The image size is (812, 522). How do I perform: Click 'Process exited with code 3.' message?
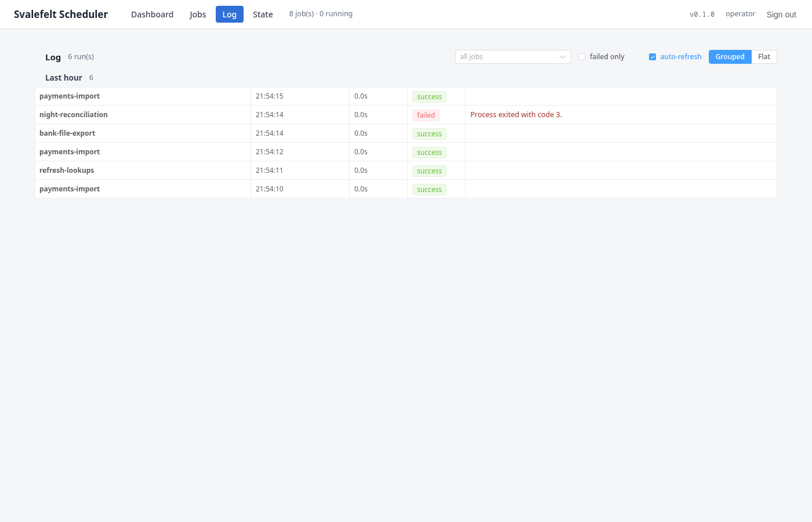[516, 115]
